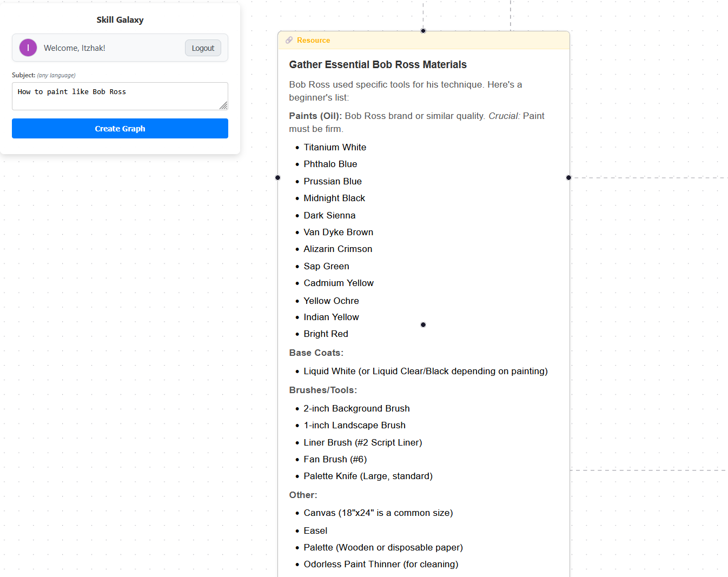728x577 pixels.
Task: Click the Titanium White list item
Action: pyautogui.click(x=335, y=147)
